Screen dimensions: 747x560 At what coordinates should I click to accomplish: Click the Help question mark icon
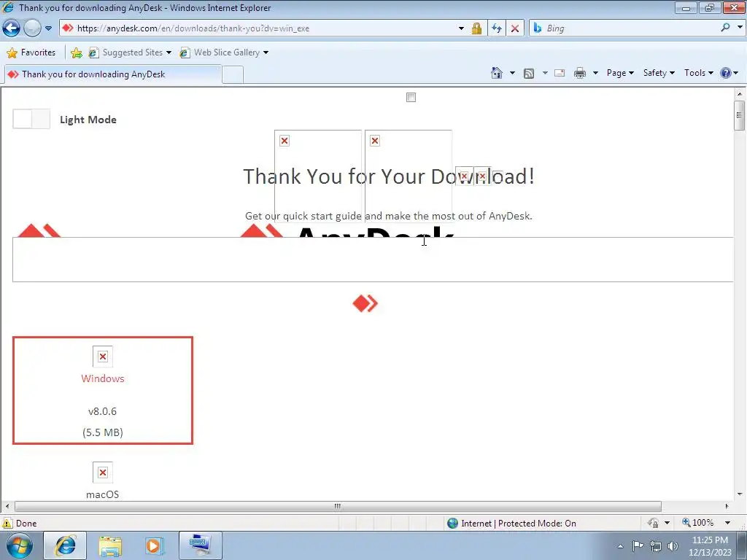(x=726, y=73)
